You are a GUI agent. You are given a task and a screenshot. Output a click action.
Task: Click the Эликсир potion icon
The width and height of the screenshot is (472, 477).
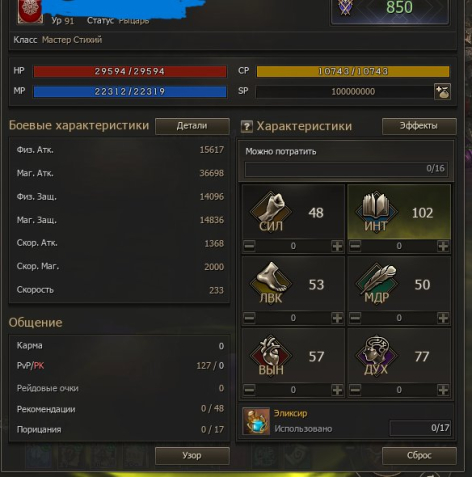[256, 421]
